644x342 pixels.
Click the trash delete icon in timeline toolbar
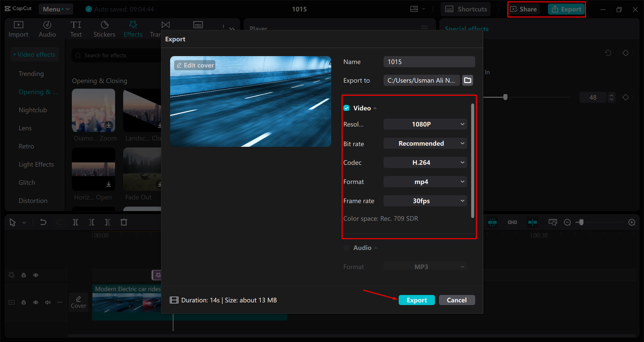pyautogui.click(x=124, y=222)
